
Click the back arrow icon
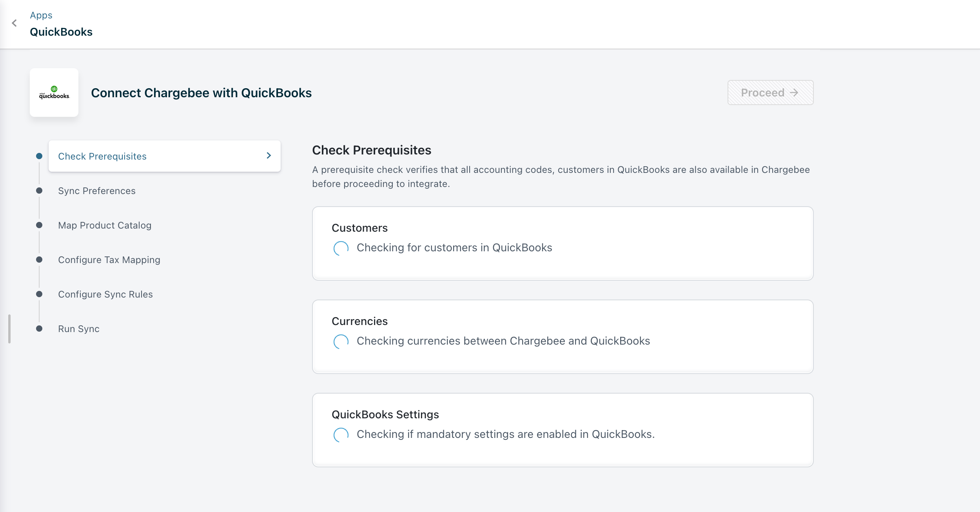15,23
